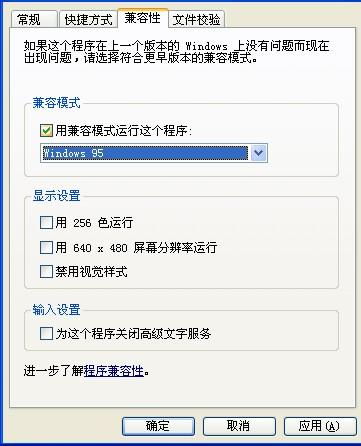This screenshot has height=446, width=361.
Task: Confirm with the 确定 button
Action: coord(158,426)
